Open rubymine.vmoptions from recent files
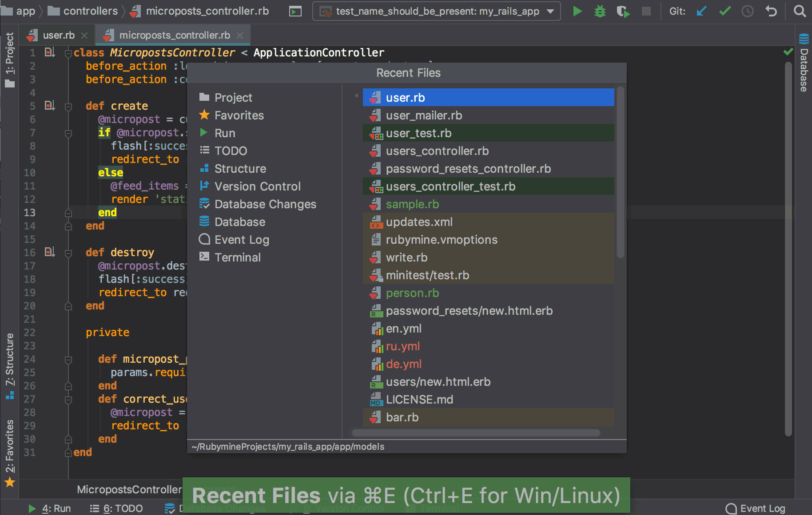The image size is (812, 515). (x=489, y=240)
